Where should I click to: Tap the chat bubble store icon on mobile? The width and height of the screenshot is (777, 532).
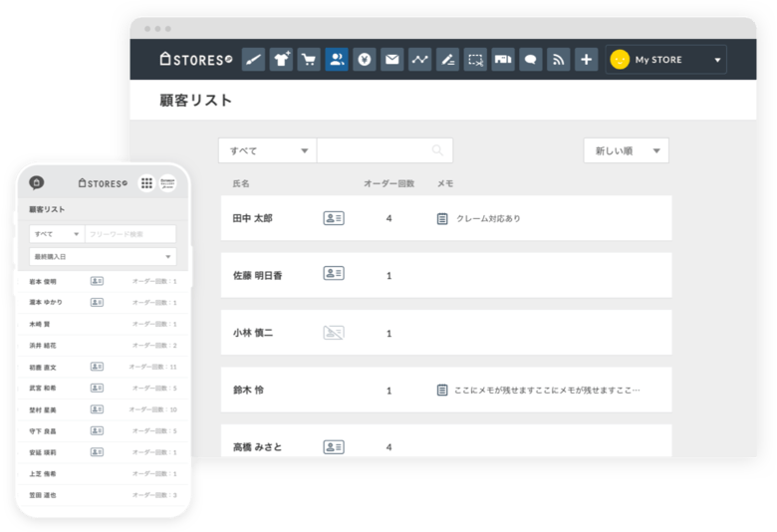[x=36, y=183]
